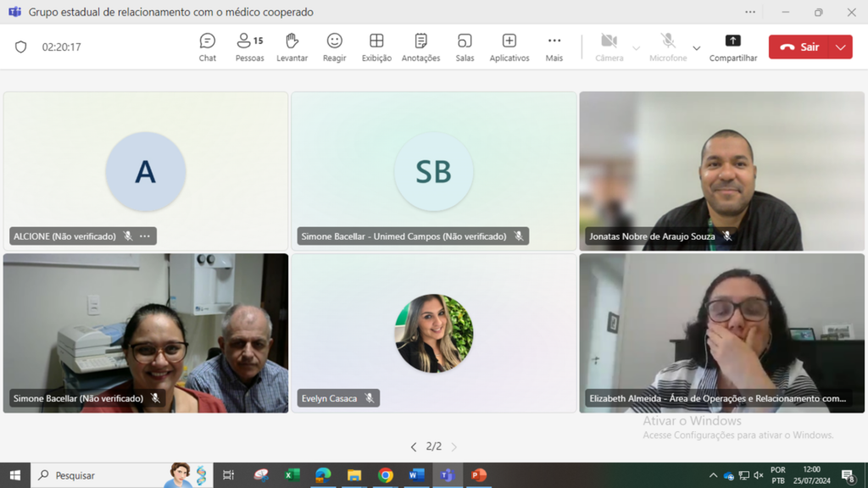Screen dimensions: 868x488
Task: Expand the camera options dropdown arrow
Action: (636, 48)
